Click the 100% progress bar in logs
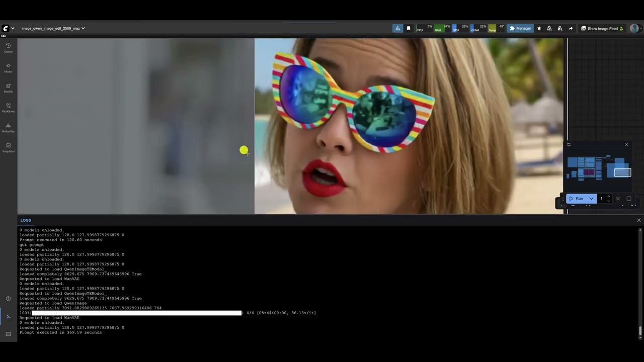The image size is (644, 362). pyautogui.click(x=136, y=313)
